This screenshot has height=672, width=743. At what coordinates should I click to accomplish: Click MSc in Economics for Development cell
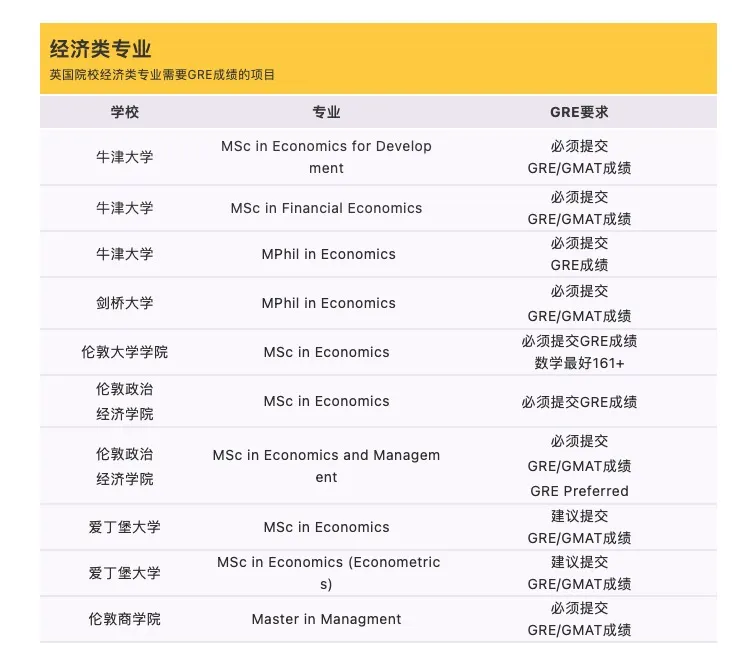click(326, 157)
